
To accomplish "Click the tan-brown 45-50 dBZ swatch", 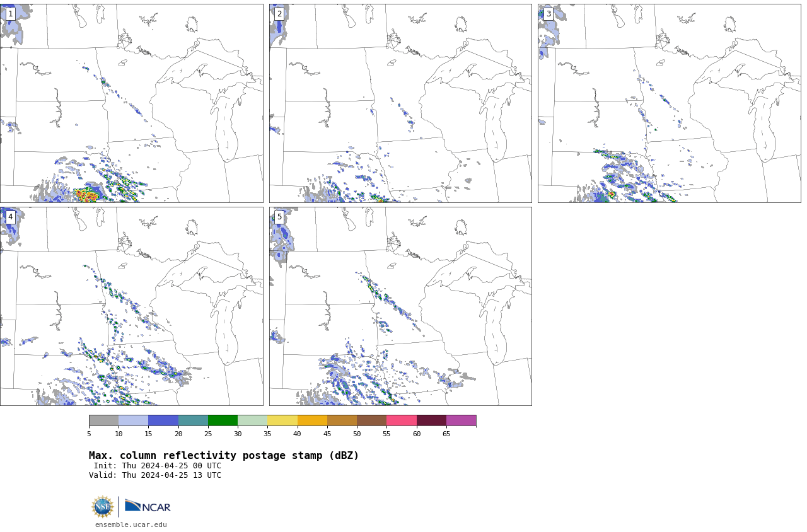I will pos(342,420).
